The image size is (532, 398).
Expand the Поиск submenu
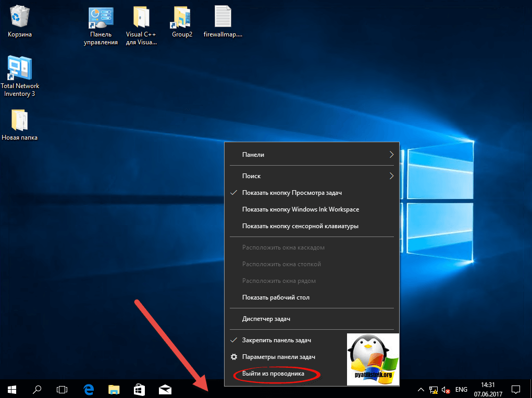[311, 176]
